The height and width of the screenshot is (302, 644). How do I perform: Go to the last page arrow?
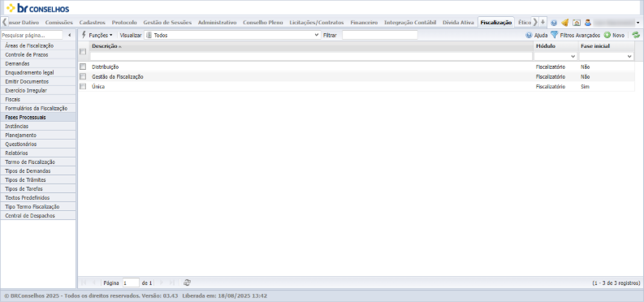171,283
